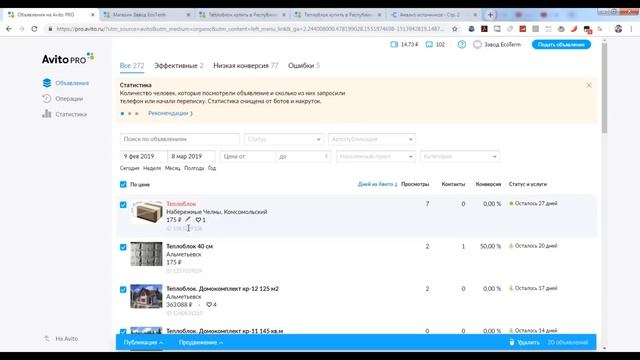Switch to Анализ источников browser tab
The image size is (640, 360).
coord(434,15)
